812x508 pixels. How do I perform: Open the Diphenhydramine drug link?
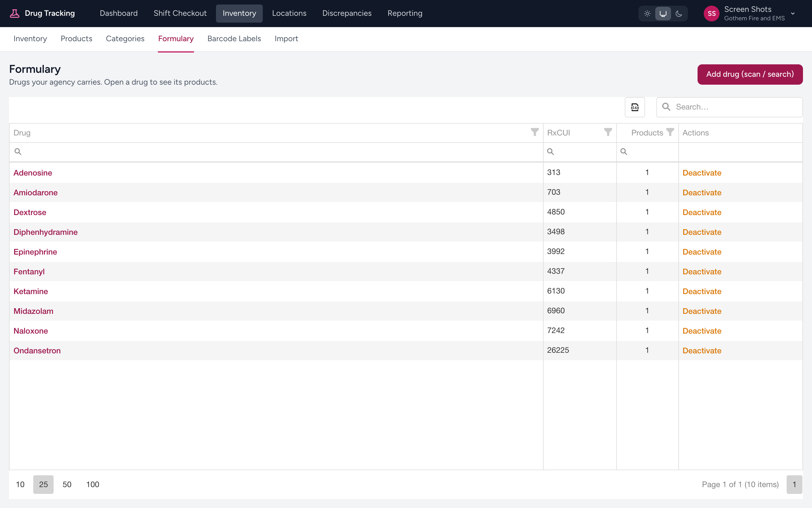[x=46, y=232]
